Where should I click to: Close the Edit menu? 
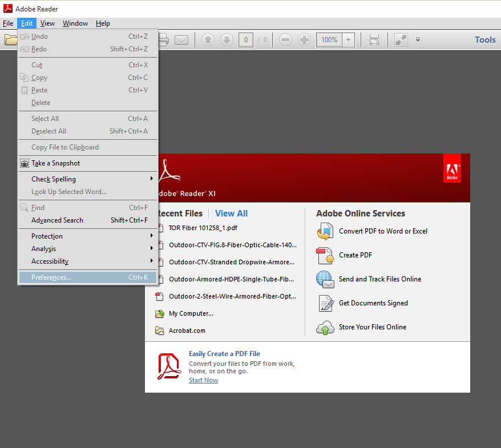point(27,23)
